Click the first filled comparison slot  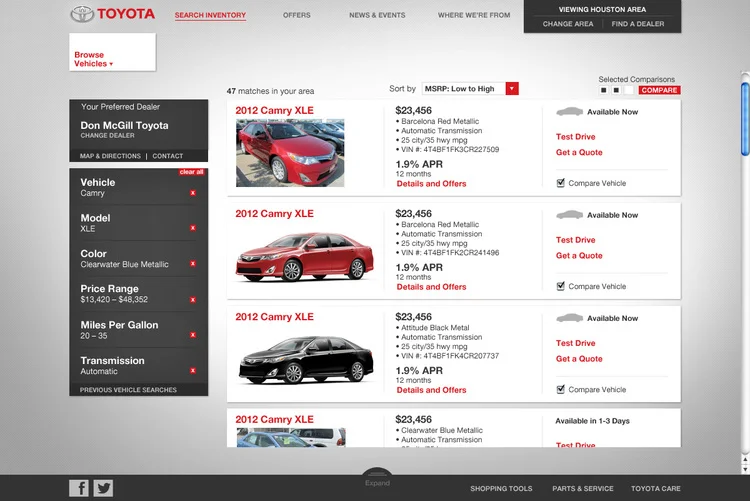tap(604, 90)
